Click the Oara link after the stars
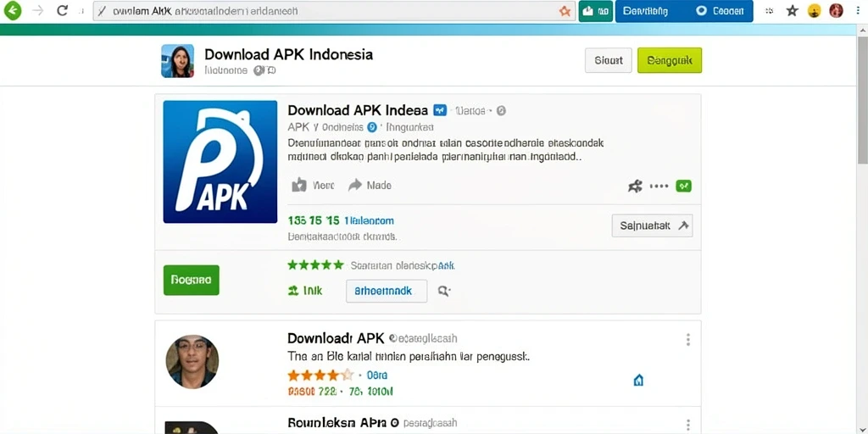Image resolution: width=868 pixels, height=434 pixels. [x=377, y=376]
